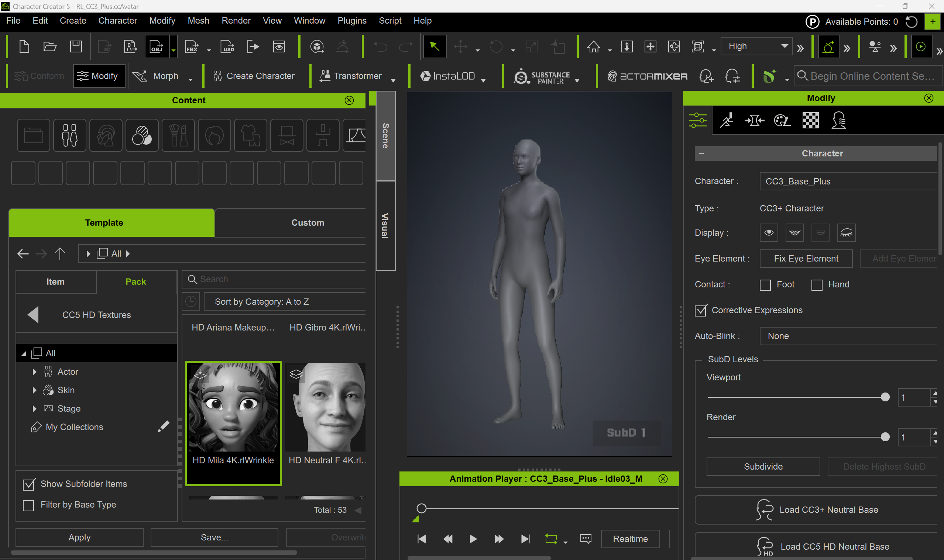Image resolution: width=944 pixels, height=560 pixels.
Task: Open the Facial Profile head tab icon
Action: pos(839,121)
